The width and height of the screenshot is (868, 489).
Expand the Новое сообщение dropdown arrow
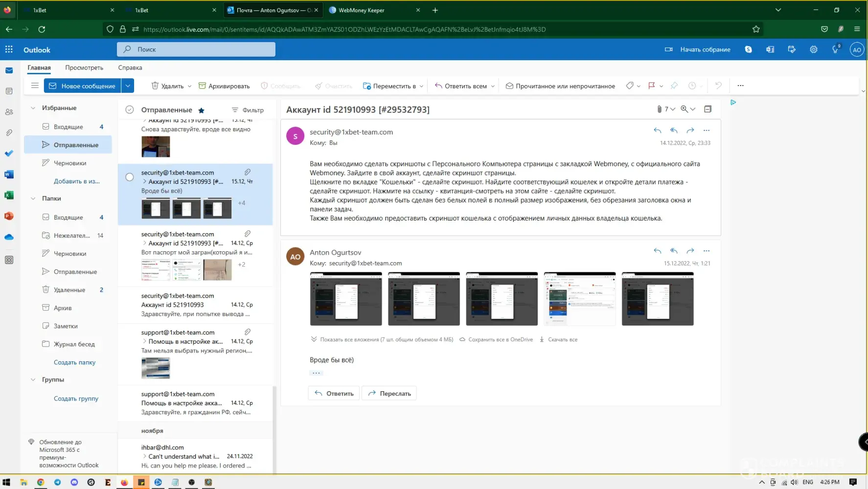click(128, 86)
